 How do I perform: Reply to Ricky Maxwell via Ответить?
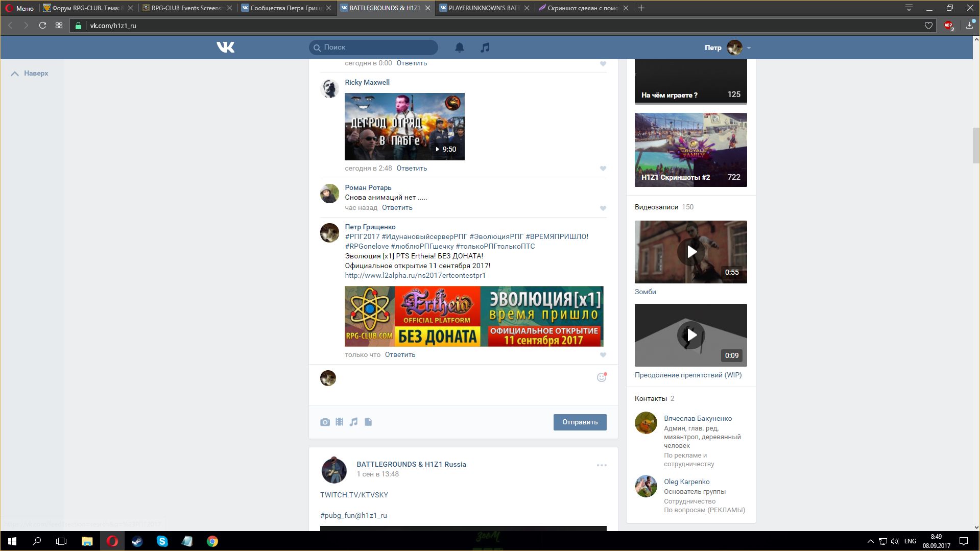412,169
